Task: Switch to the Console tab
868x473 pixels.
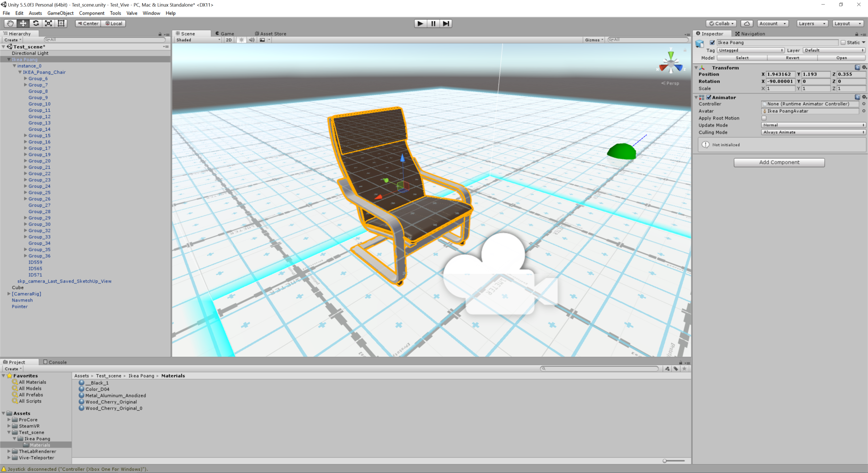Action: pos(55,362)
